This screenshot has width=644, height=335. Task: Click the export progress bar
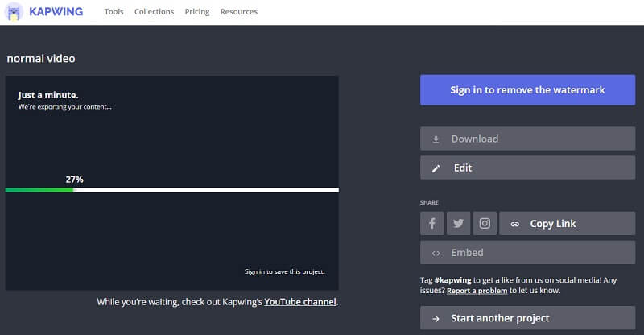click(172, 190)
